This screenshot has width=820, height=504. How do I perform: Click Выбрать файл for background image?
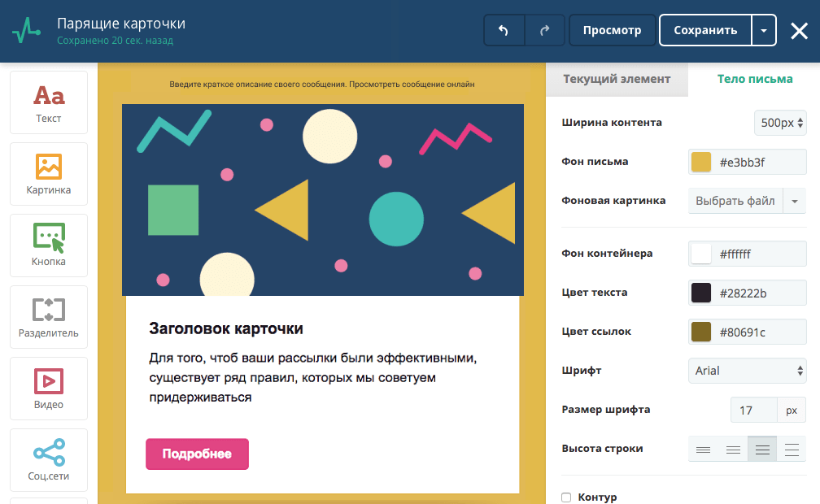(x=735, y=201)
